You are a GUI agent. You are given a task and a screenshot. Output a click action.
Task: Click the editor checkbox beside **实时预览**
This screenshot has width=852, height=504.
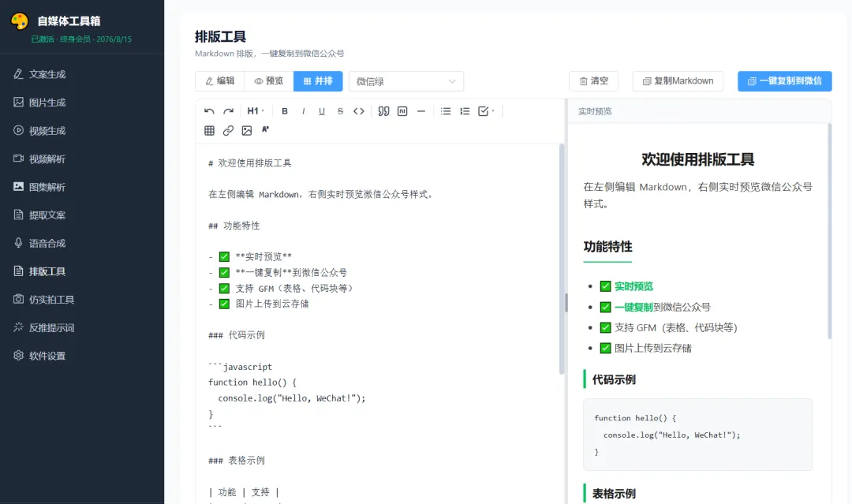[x=224, y=257]
